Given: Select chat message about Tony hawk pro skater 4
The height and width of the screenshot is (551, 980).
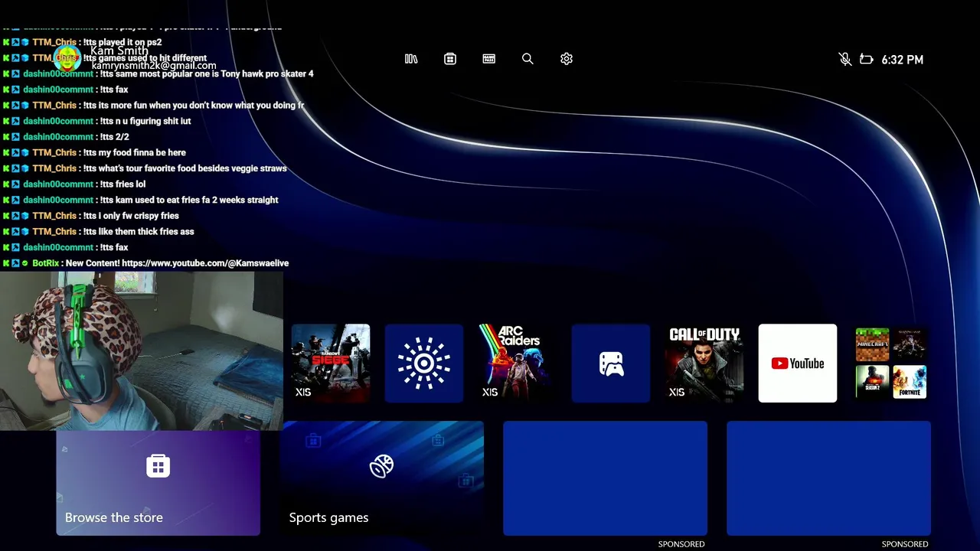Looking at the screenshot, I should click(207, 74).
